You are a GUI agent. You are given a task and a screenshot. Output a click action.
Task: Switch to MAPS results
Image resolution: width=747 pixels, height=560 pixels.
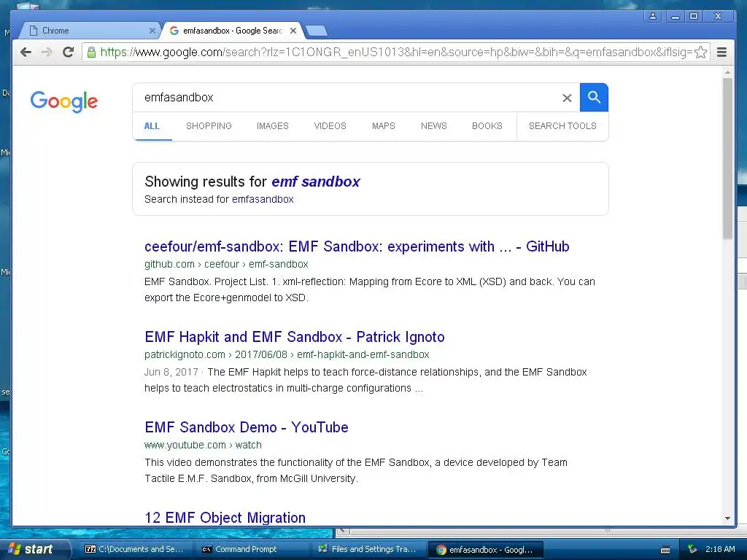pos(384,126)
